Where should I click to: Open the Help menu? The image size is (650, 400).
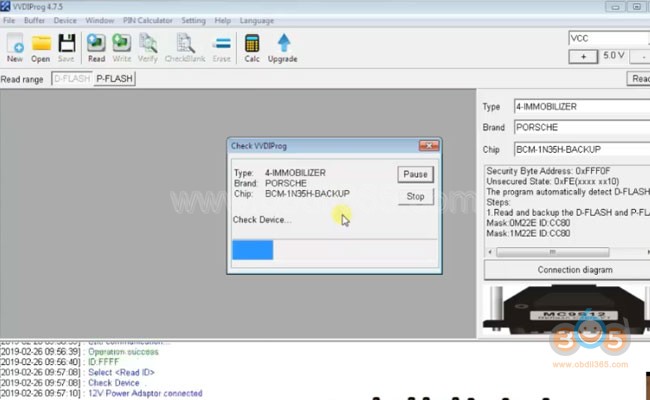[223, 20]
